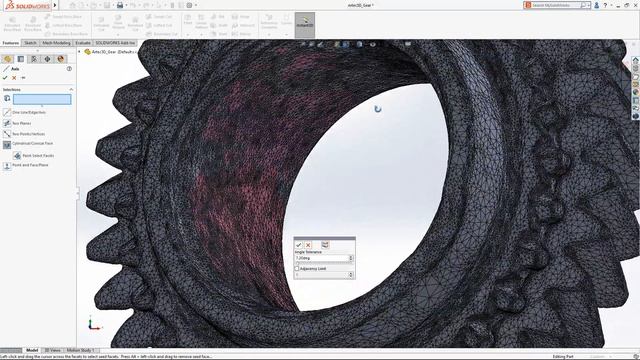Enable the Adjacency Limit checkbox
This screenshot has height=360, width=640.
pyautogui.click(x=297, y=269)
